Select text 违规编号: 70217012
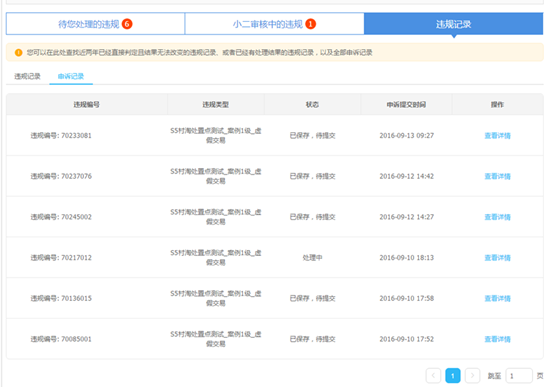 61,257
